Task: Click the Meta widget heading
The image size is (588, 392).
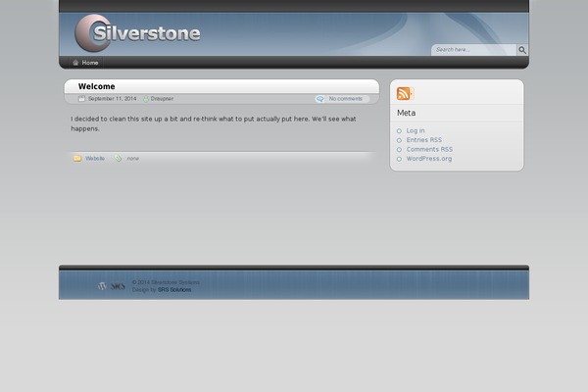Action: click(x=406, y=113)
